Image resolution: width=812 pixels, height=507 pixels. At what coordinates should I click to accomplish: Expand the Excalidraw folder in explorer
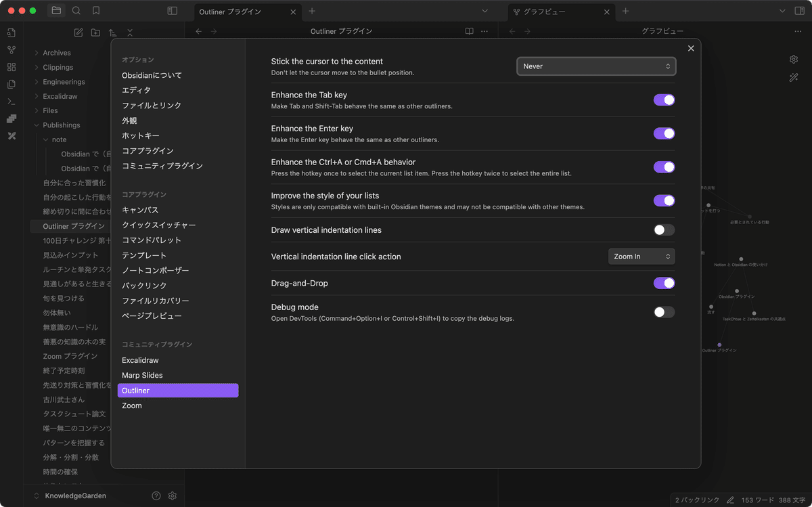60,96
